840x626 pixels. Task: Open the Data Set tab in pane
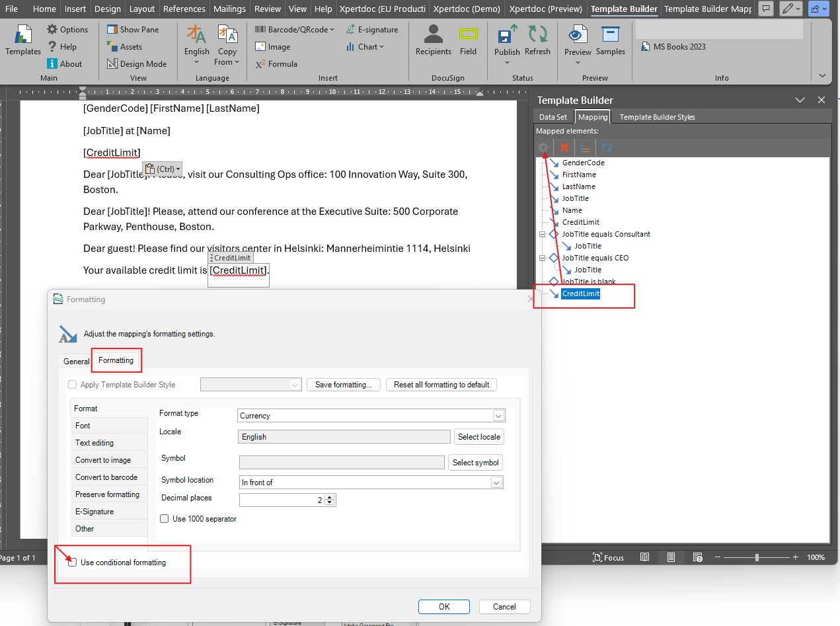pos(553,117)
